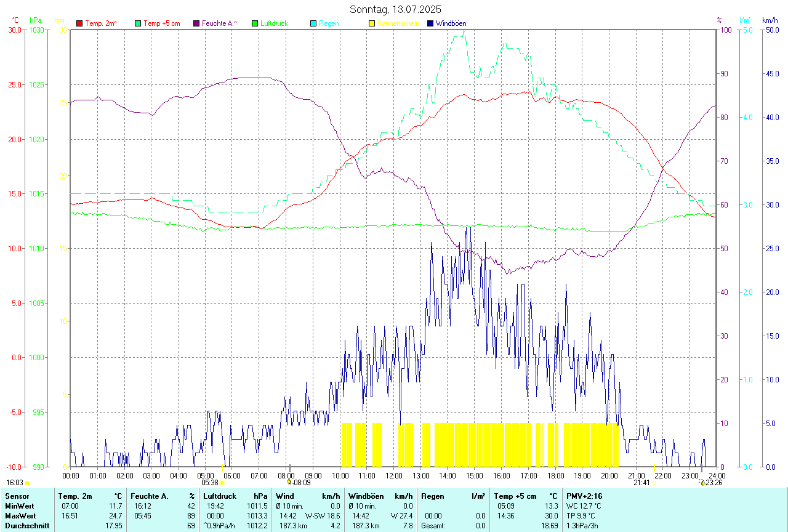
Task: Click the dark blue Windböen legend square
Action: (x=430, y=23)
